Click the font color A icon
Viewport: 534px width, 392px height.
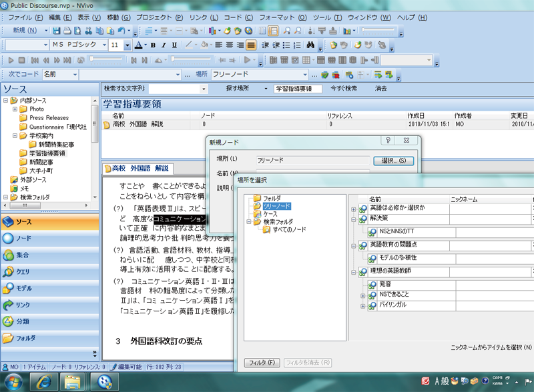(138, 45)
